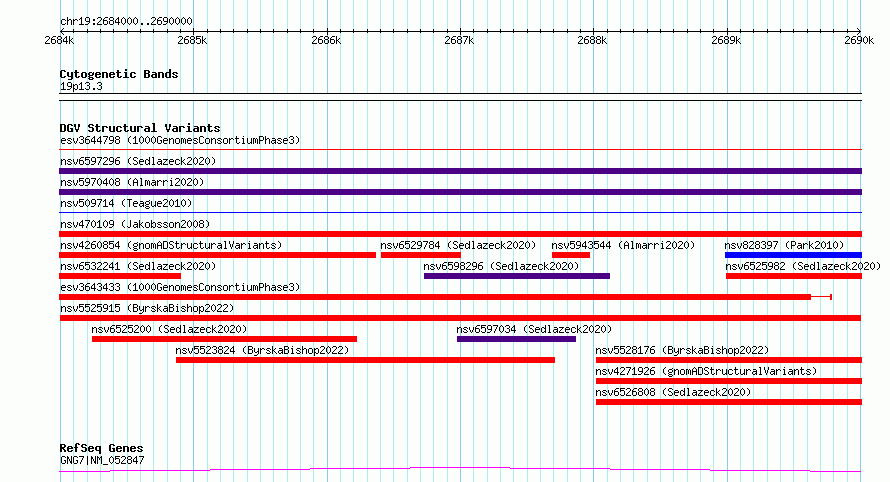Viewport: 890px width, 482px height.
Task: Select the 19p13.3 band label
Action: pos(81,86)
